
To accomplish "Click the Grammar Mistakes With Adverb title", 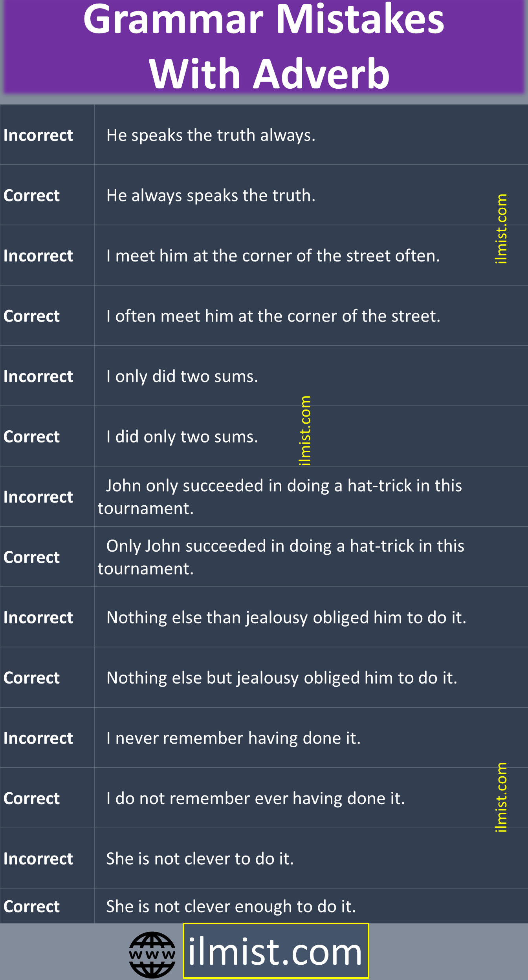I will click(264, 46).
